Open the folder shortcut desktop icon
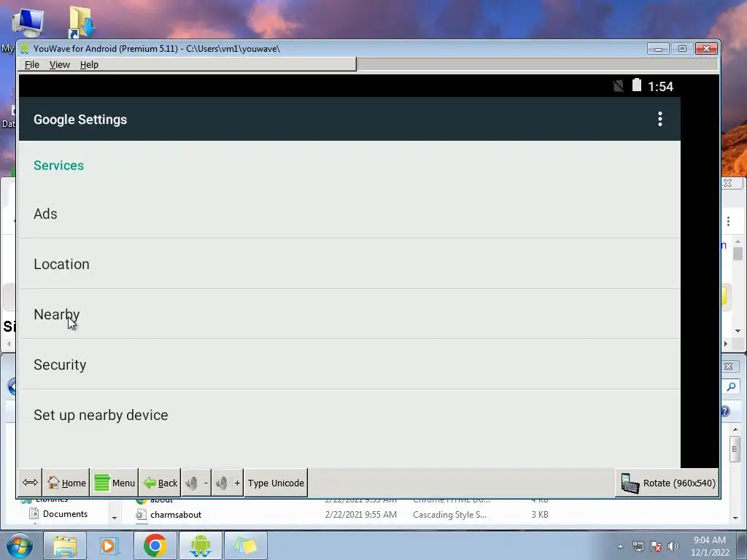This screenshot has width=747, height=560. (81, 21)
